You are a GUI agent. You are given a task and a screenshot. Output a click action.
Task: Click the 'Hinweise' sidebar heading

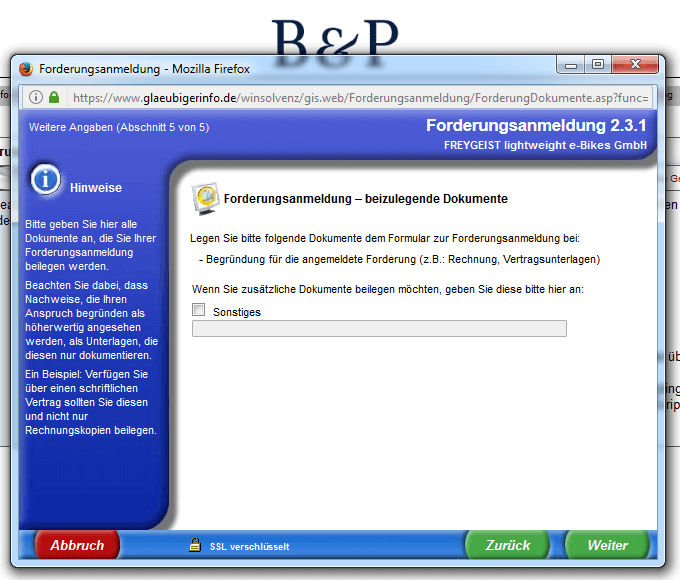pos(96,188)
